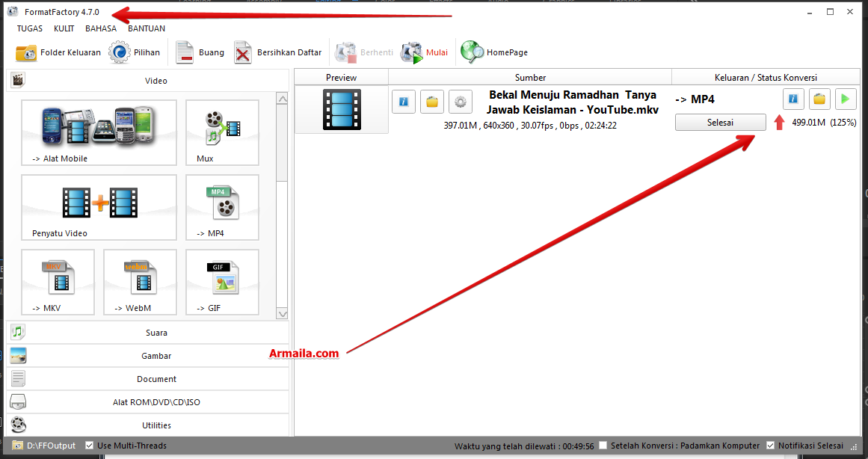This screenshot has height=459, width=868.
Task: Click the Sumber column header
Action: pyautogui.click(x=530, y=78)
